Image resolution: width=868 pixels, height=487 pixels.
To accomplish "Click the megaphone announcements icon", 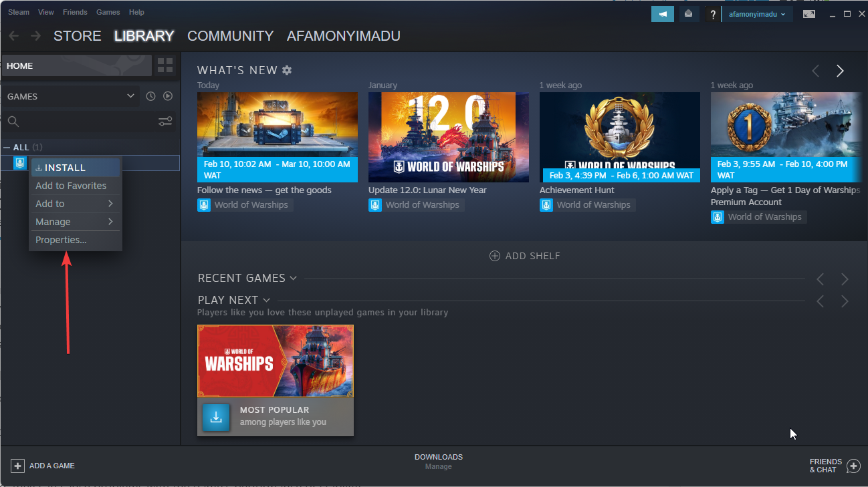I will pos(663,13).
